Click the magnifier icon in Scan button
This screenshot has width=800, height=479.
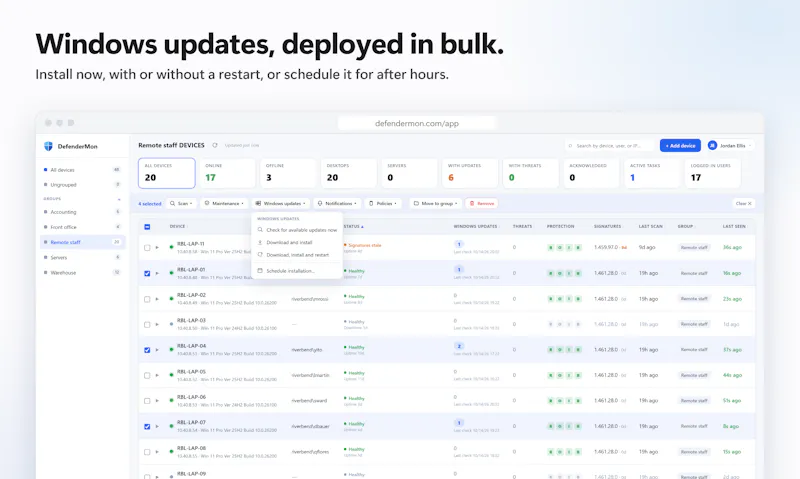[x=172, y=203]
